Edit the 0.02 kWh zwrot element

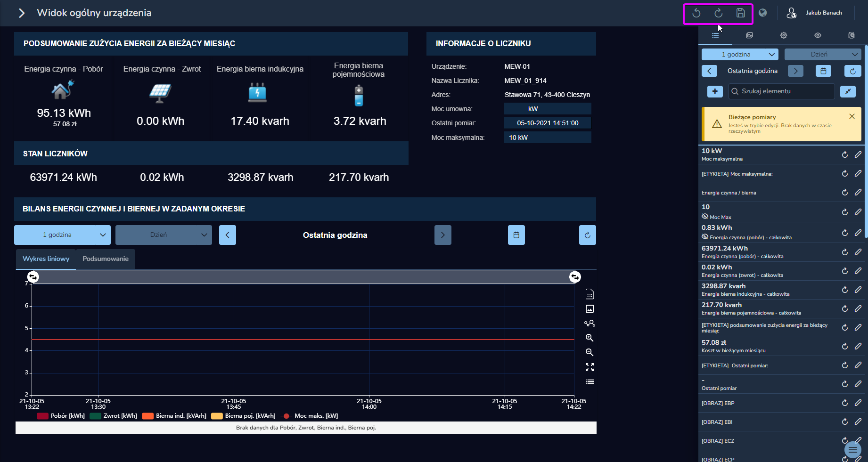(x=858, y=271)
